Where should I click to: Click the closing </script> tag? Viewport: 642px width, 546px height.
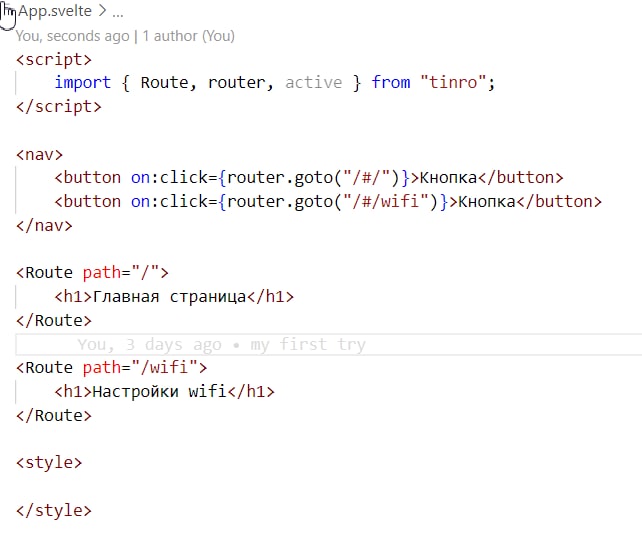click(59, 106)
